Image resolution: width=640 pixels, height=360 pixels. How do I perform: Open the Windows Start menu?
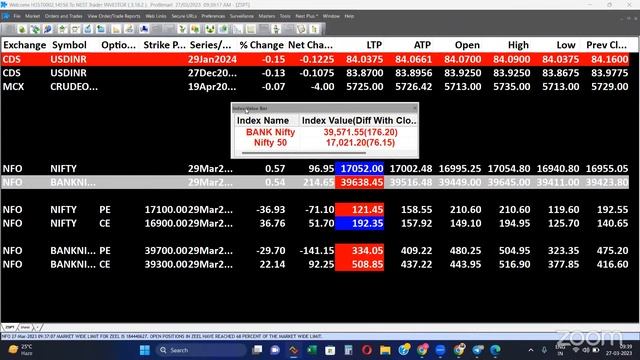pyautogui.click(x=144, y=350)
